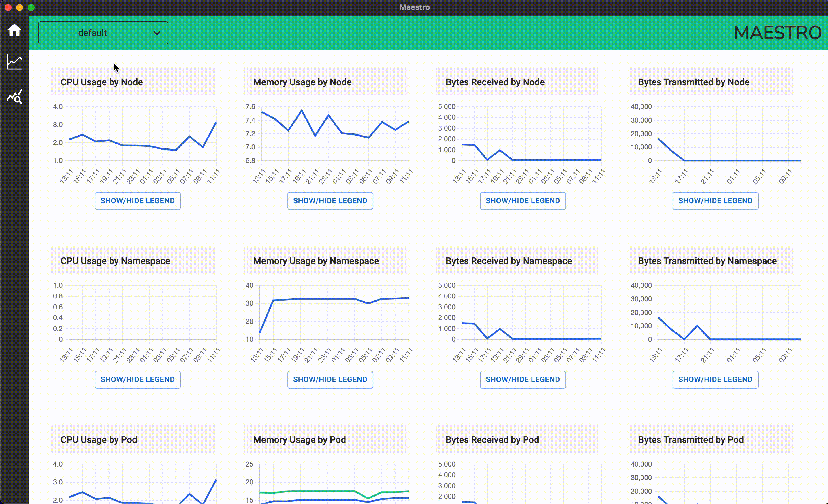Click the yellow minimize window button
The image size is (828, 504).
click(20, 7)
